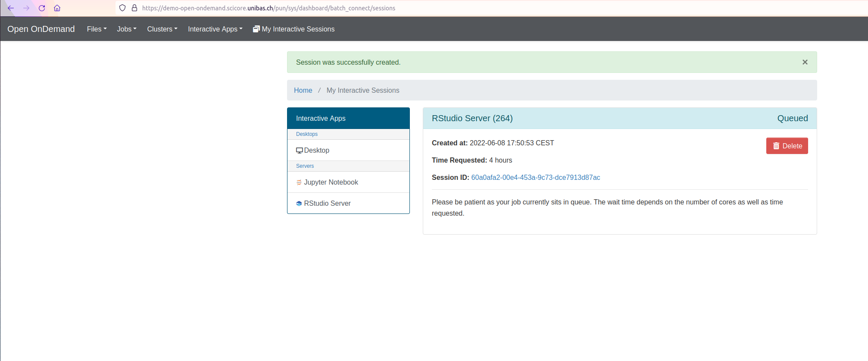Click the shield tracking protection icon

122,8
